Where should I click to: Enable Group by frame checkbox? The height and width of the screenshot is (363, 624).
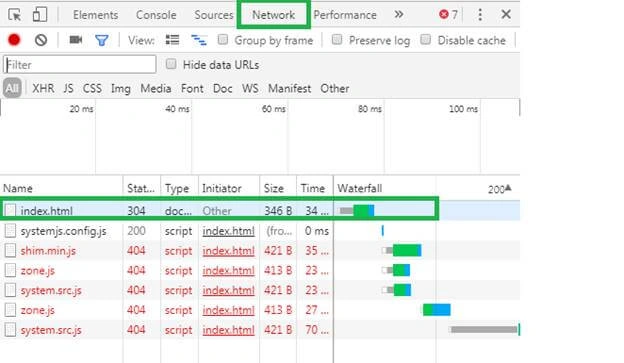(223, 39)
